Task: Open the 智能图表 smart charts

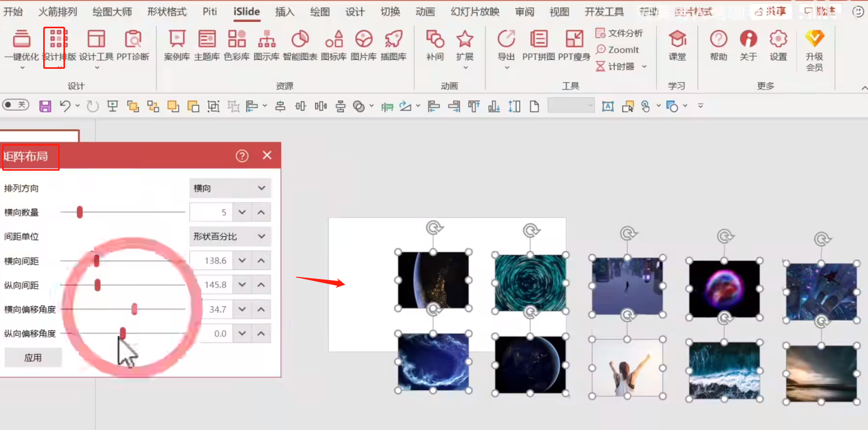Action: (300, 46)
